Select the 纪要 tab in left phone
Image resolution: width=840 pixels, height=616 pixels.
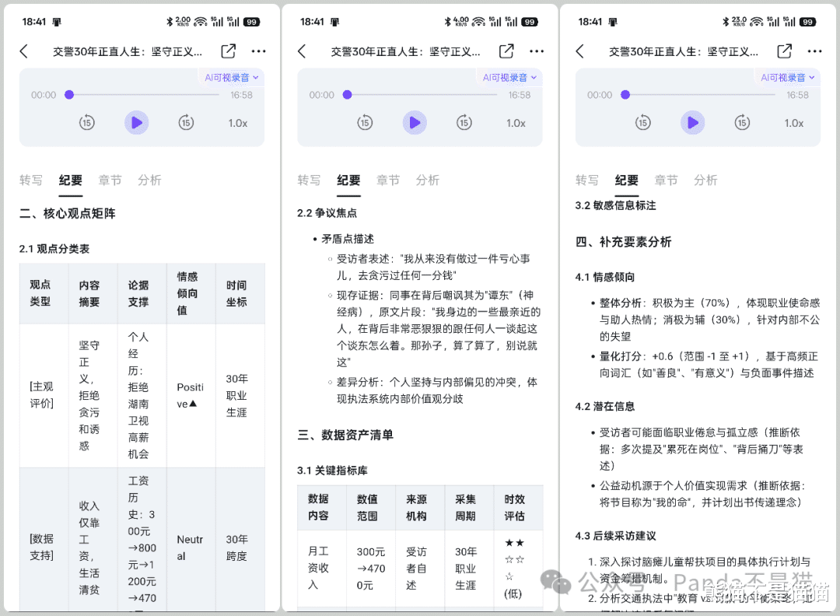click(70, 180)
